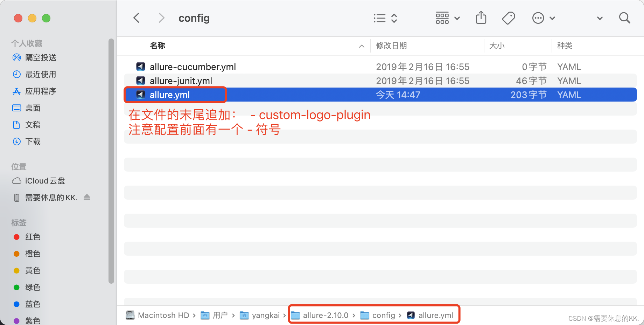Click Macintosh HD in the path bar
Screen dimensions: 644x325
(x=158, y=315)
